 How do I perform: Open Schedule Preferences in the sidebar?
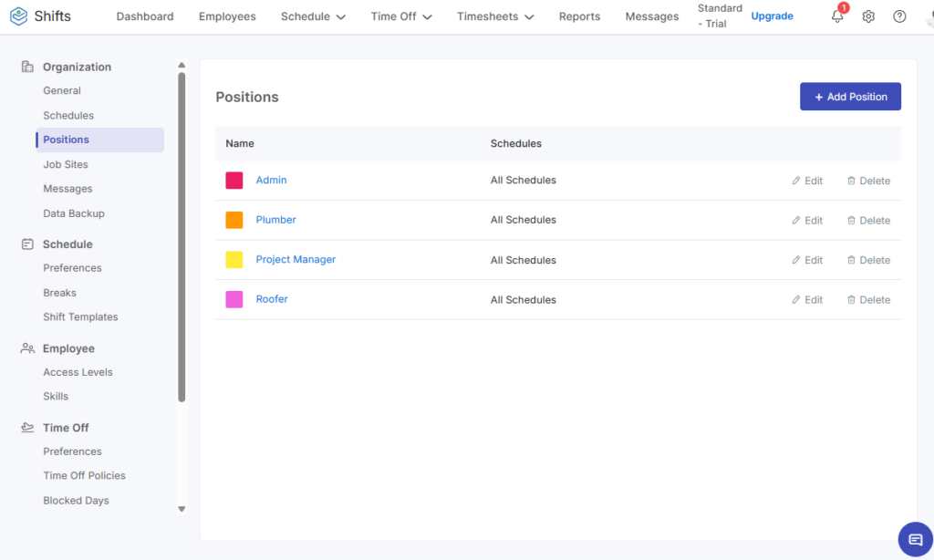pyautogui.click(x=72, y=268)
